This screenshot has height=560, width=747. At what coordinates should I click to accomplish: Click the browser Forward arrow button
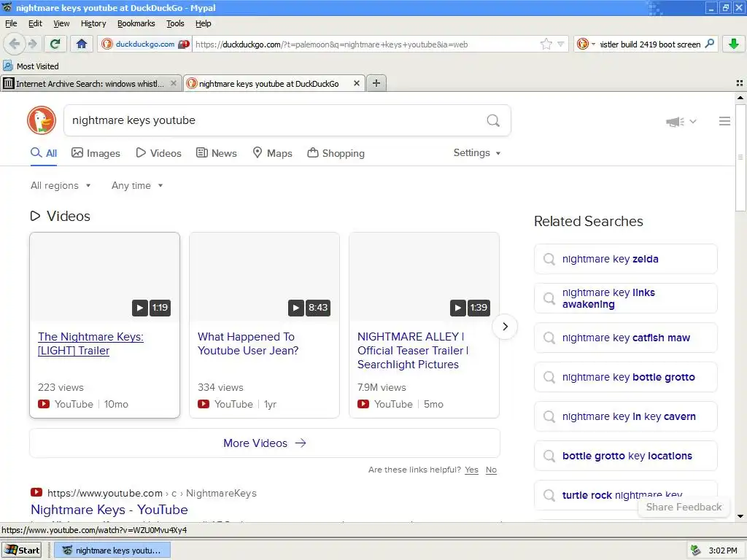coord(32,44)
